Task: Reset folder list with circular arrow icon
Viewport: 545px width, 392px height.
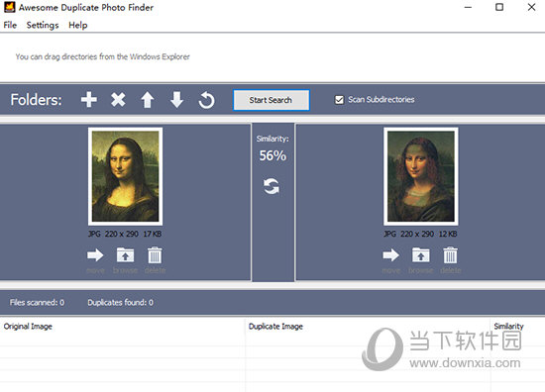Action: tap(206, 100)
